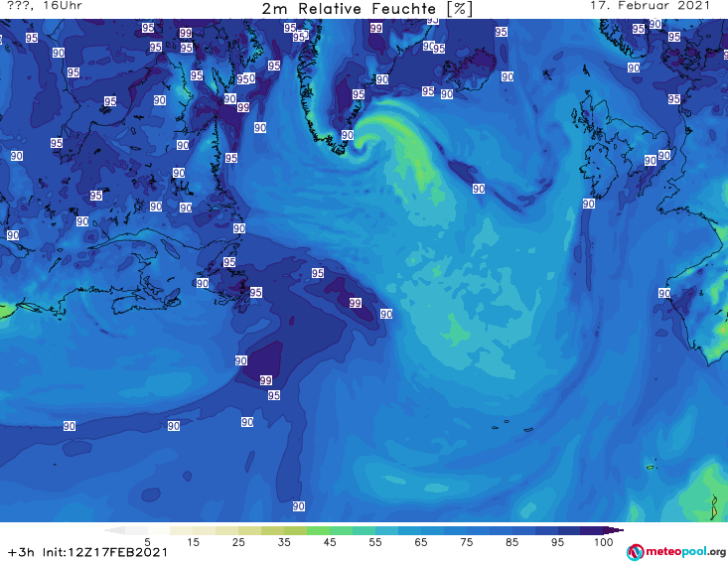Click the color scale value "55"
This screenshot has width=728, height=562.
(375, 542)
